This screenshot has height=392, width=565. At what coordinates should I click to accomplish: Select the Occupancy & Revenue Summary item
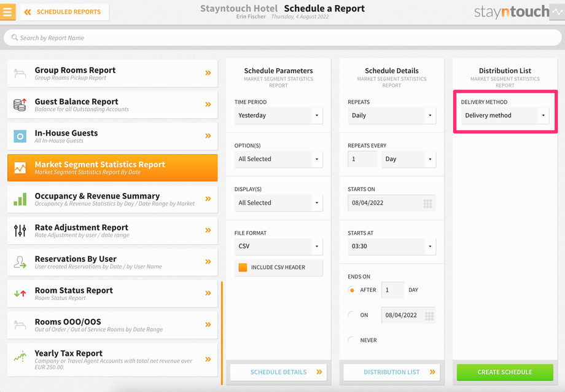click(112, 199)
